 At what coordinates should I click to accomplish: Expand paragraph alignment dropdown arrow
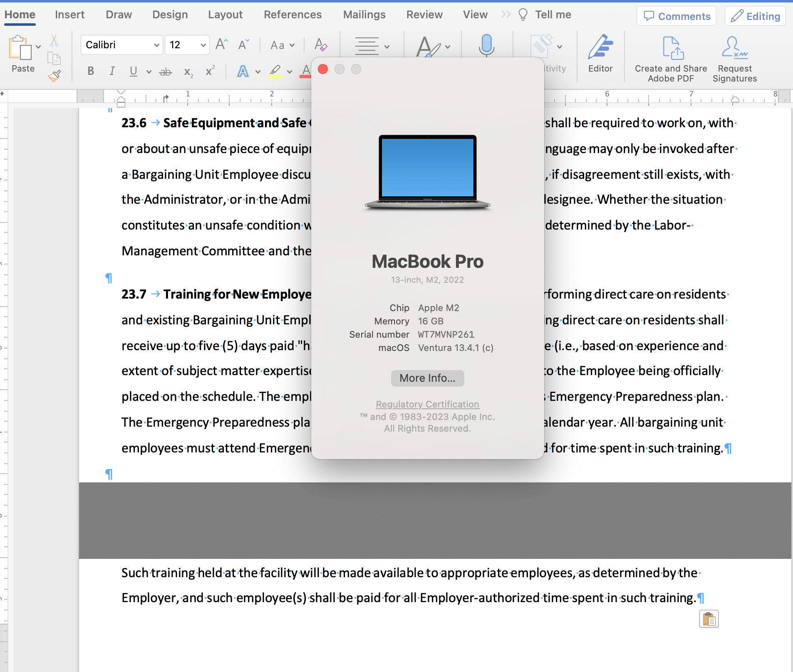click(387, 47)
